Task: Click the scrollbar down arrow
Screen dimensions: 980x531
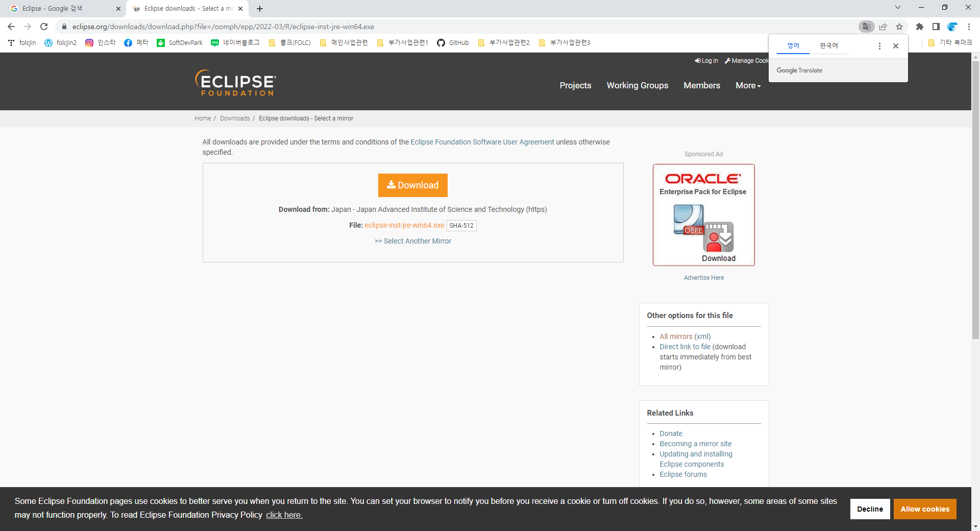Action: tap(975, 526)
